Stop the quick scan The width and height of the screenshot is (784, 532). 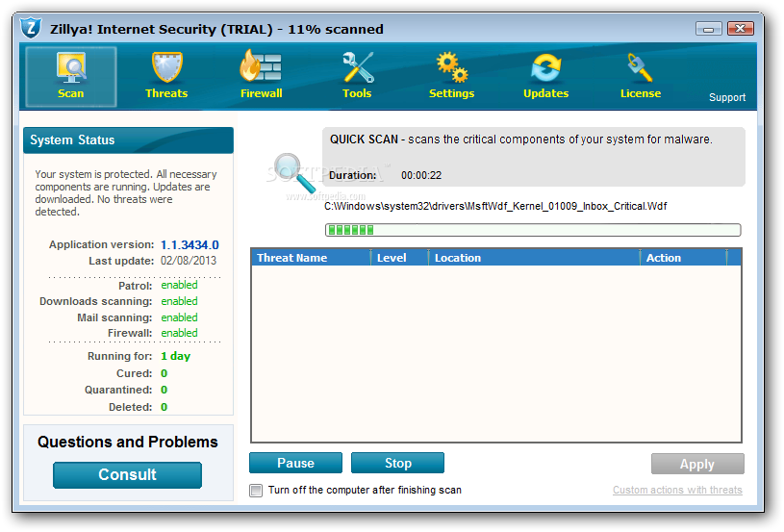[397, 463]
